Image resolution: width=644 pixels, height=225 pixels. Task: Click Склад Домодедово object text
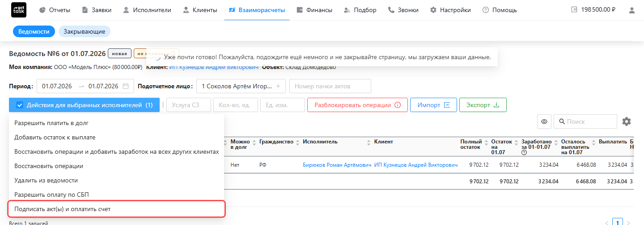pyautogui.click(x=311, y=67)
